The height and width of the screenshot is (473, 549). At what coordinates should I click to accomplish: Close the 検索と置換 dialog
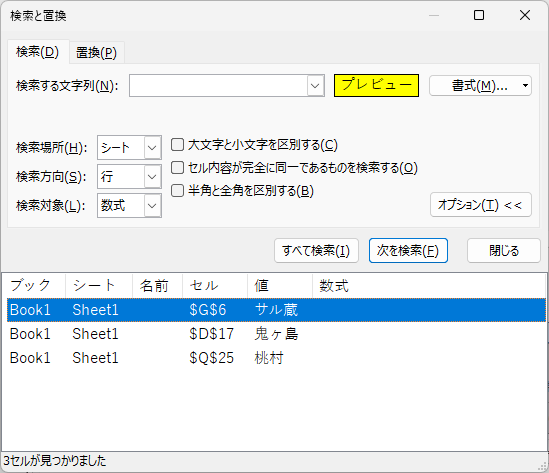(525, 15)
